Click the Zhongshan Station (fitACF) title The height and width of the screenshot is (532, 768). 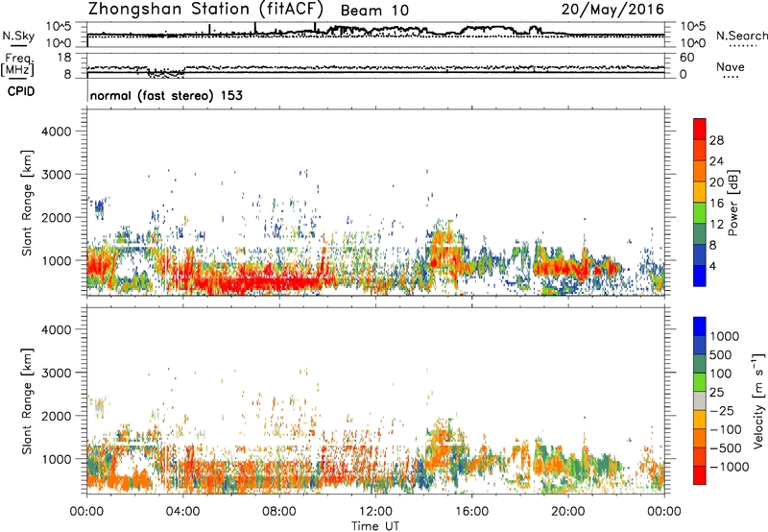205,10
